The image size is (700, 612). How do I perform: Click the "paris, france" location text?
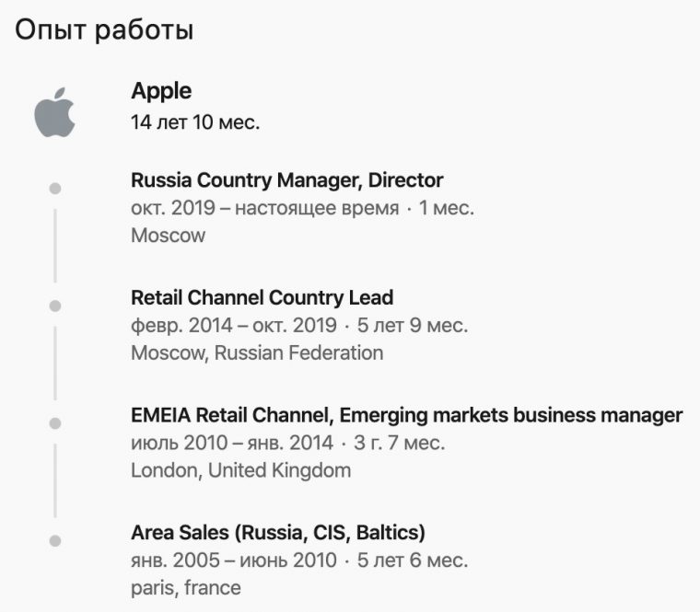[185, 587]
